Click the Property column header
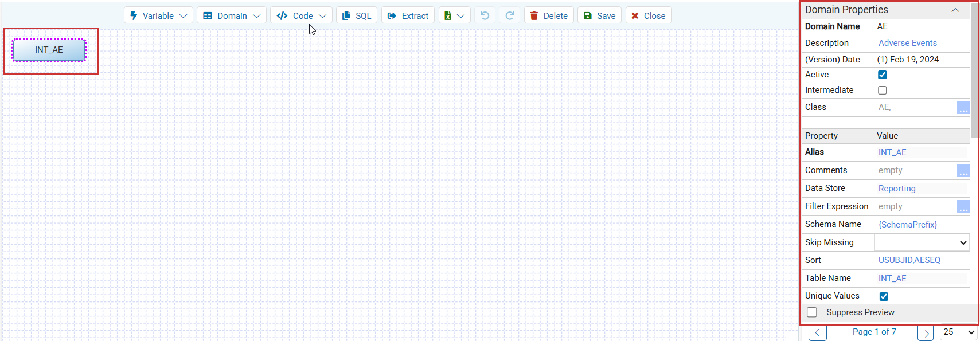980x341 pixels. click(x=821, y=136)
